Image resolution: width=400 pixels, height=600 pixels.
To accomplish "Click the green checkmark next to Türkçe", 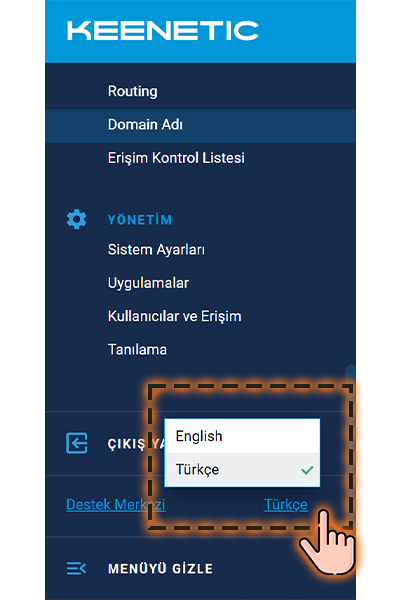I will (307, 470).
